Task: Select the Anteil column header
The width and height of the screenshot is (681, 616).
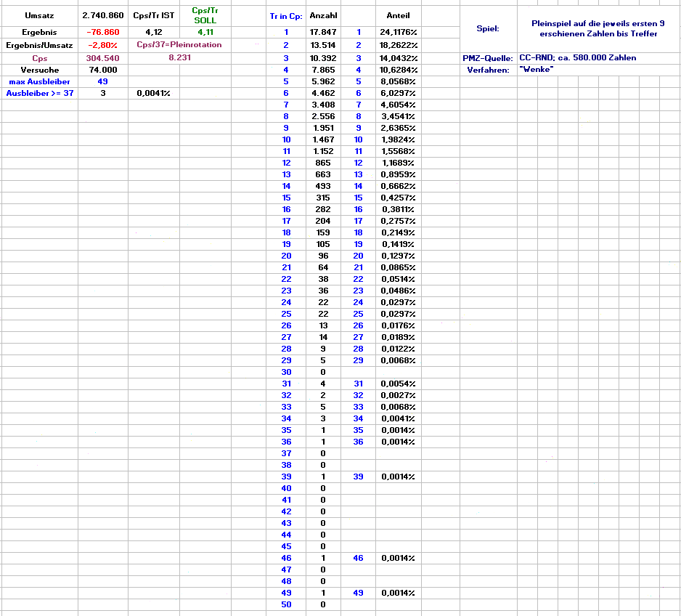Action: pos(399,16)
